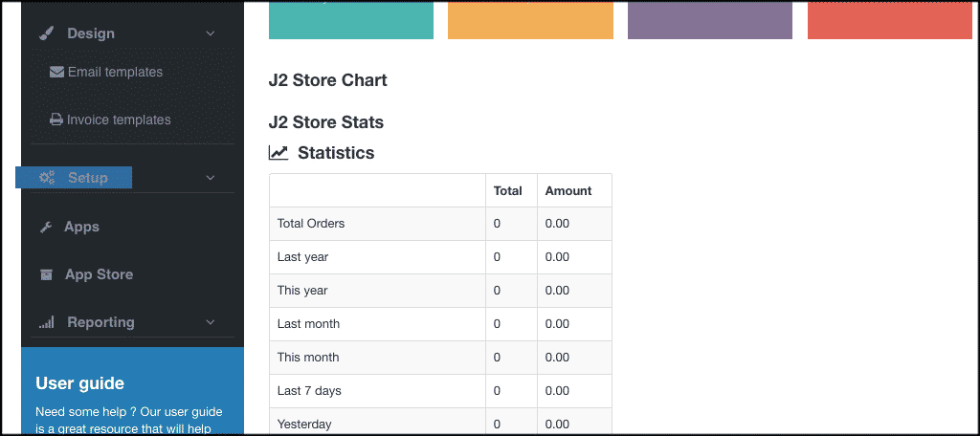The image size is (980, 436).
Task: Open Email templates
Action: 115,73
